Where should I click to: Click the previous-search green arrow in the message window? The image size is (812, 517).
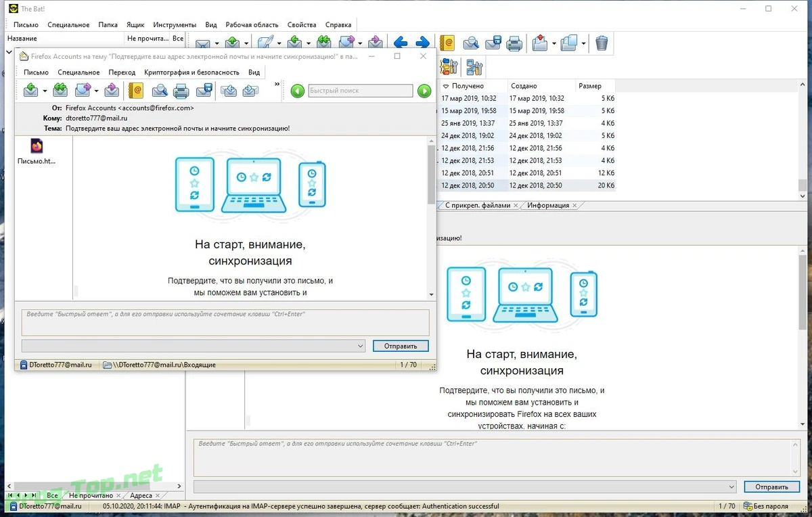point(297,91)
